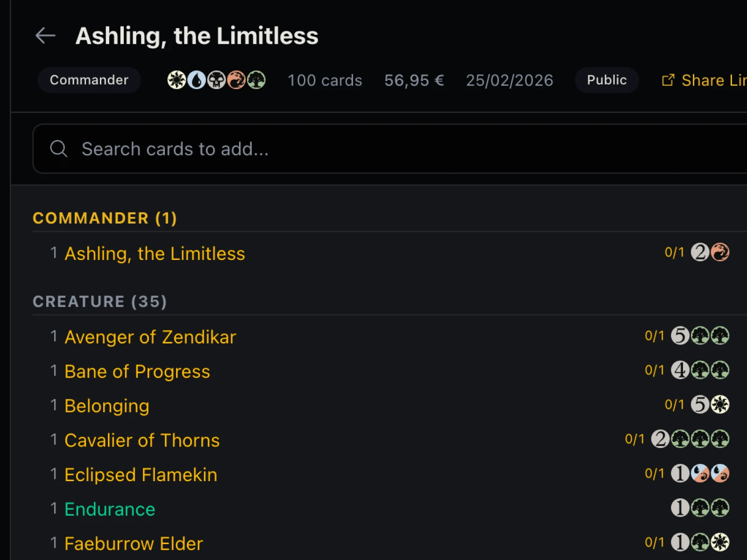The height and width of the screenshot is (560, 747).
Task: Select the Bane of Progress card
Action: (x=137, y=371)
